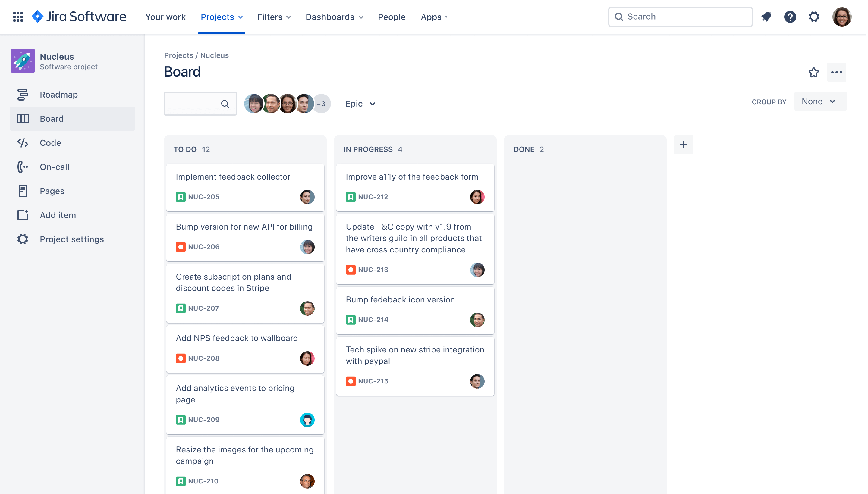Image resolution: width=868 pixels, height=494 pixels.
Task: Click the +3 team members avatar group
Action: (321, 104)
